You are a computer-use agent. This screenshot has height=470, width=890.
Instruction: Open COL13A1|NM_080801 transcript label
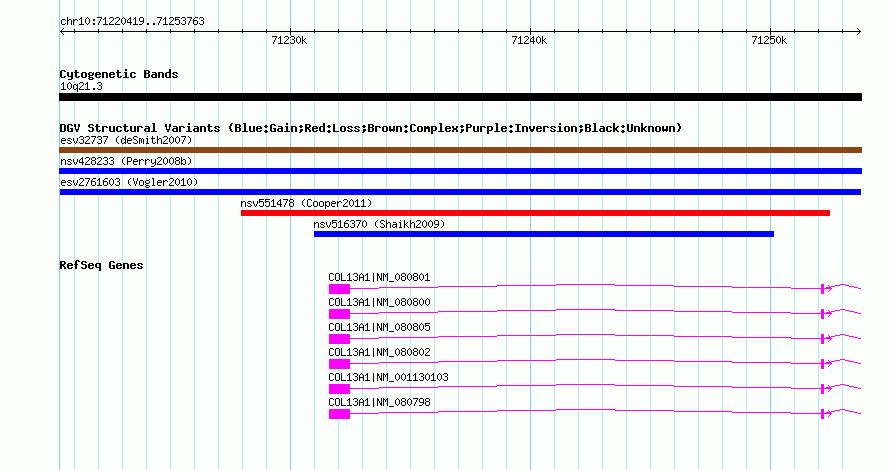click(379, 278)
